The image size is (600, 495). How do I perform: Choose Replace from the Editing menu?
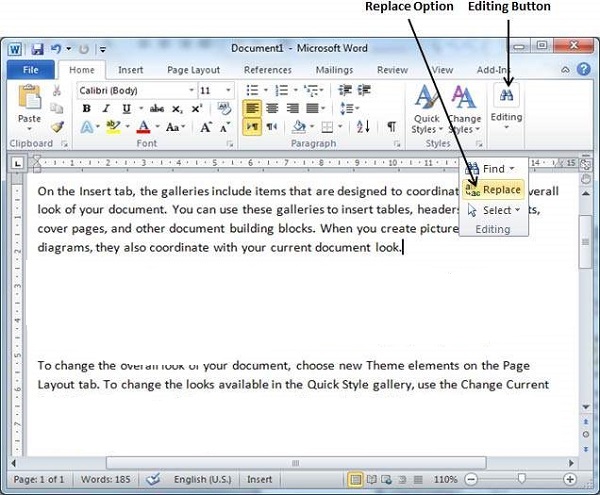click(x=494, y=189)
